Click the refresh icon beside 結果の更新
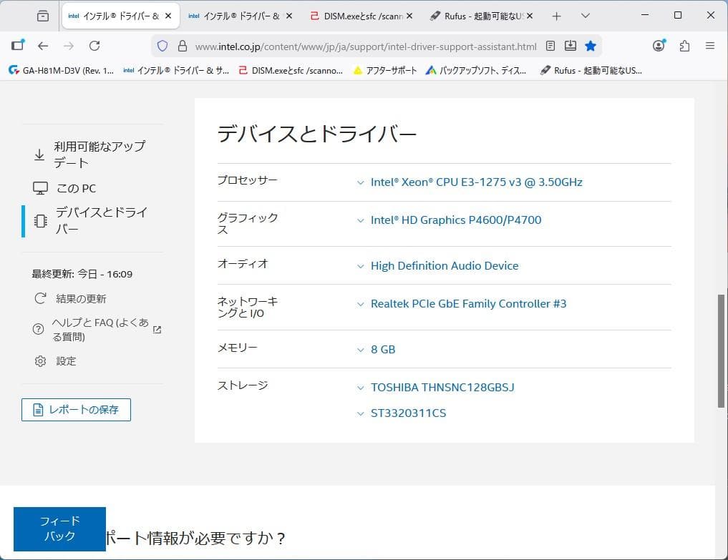The height and width of the screenshot is (560, 728). 40,298
